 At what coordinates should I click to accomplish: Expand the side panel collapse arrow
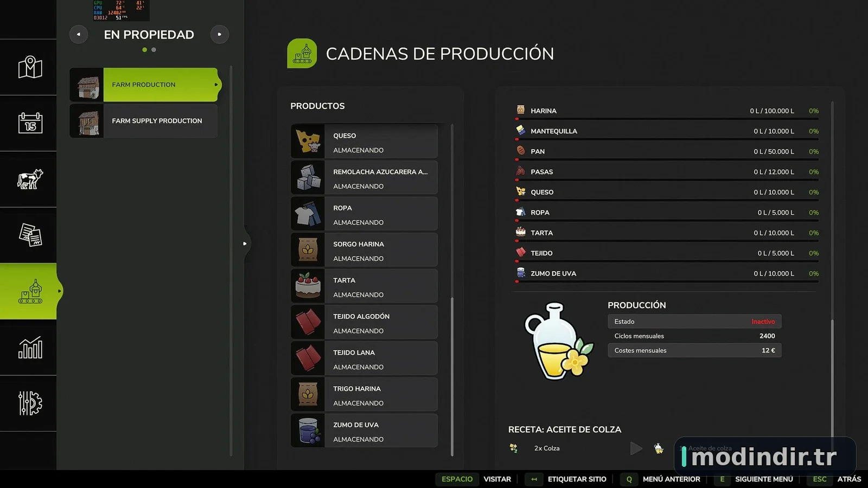pos(245,243)
